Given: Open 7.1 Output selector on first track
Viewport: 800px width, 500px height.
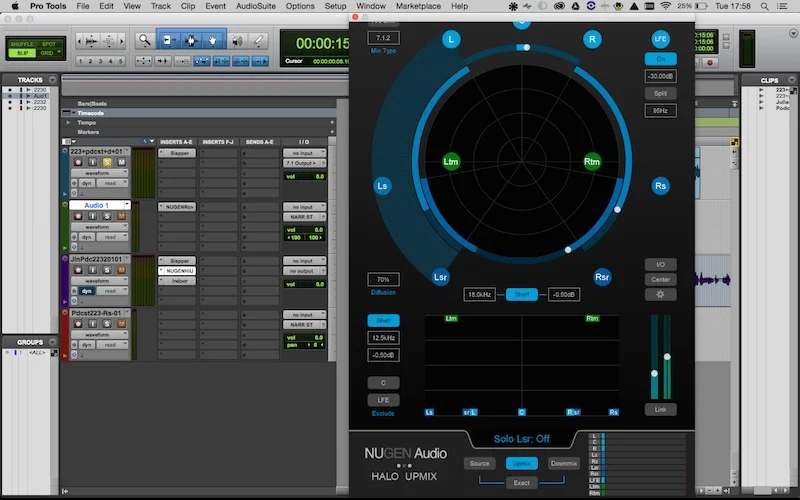Looking at the screenshot, I should pos(304,163).
